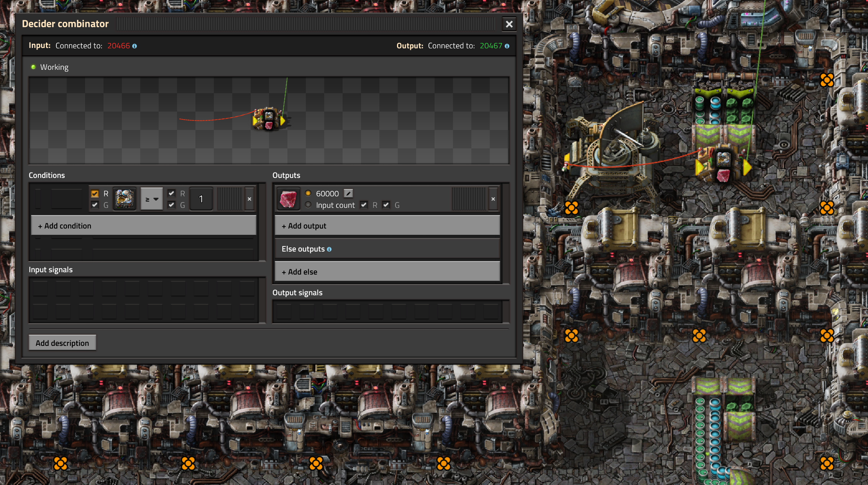Click the Working status label

(54, 67)
